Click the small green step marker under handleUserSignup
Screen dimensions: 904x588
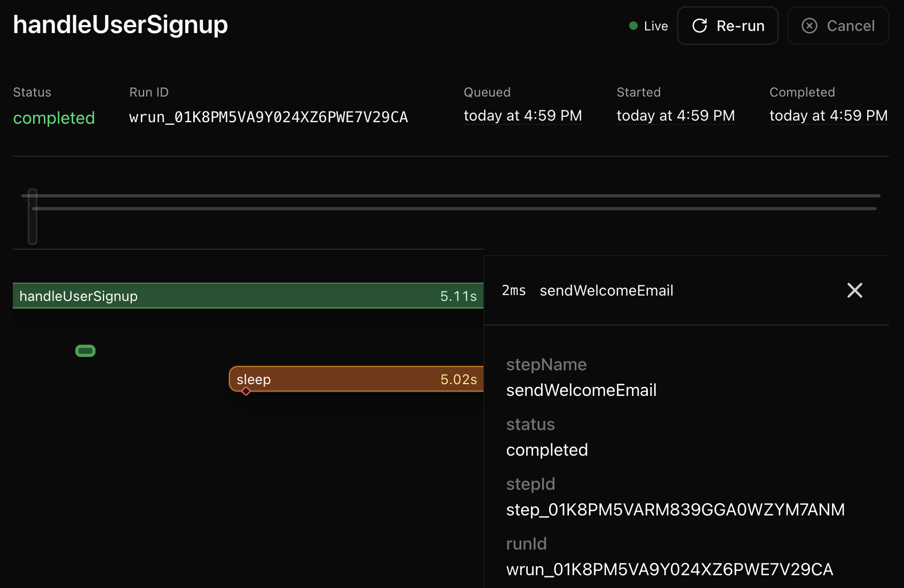coord(85,351)
